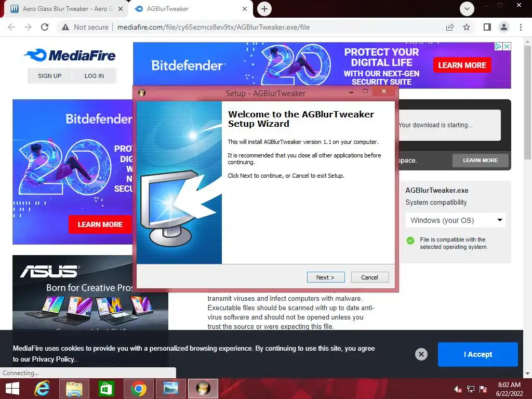Click the ASUS Born for Creative Pros ad
The width and height of the screenshot is (532, 399).
[90, 292]
